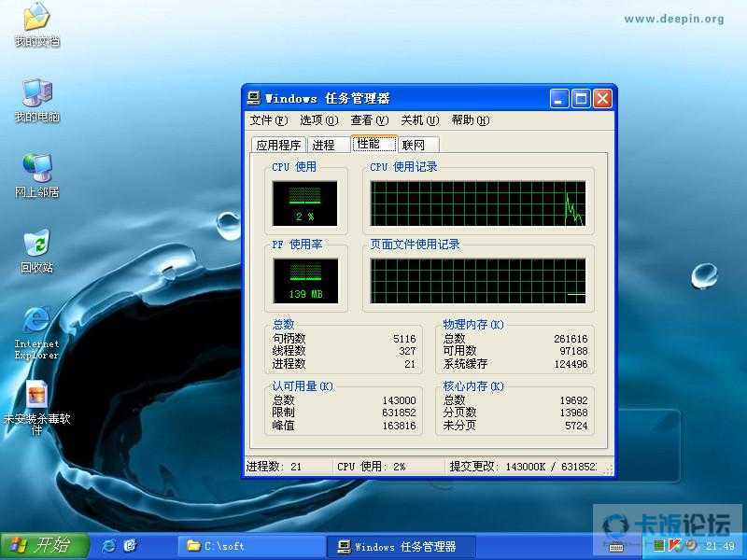Click the 页面文件使用记录 history graph

(478, 281)
